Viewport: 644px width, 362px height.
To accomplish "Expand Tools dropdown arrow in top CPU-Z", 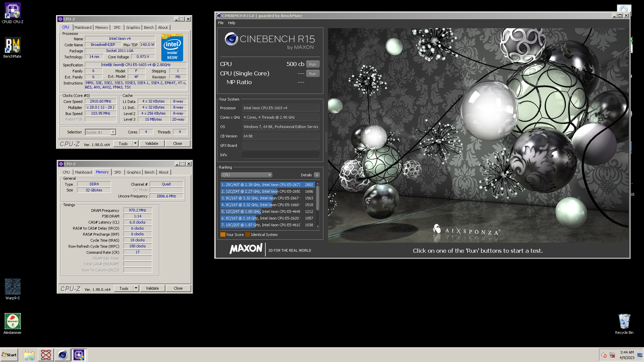I will [136, 143].
